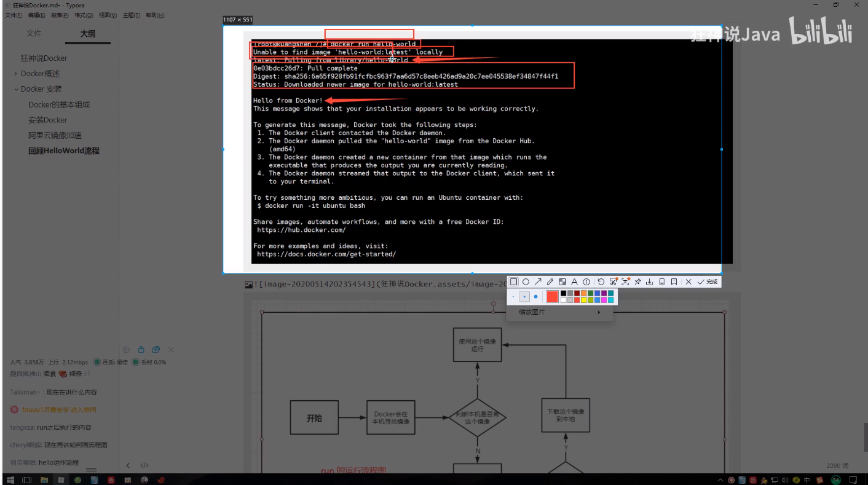Viewport: 868px width, 485px height.
Task: Open the 帮助(H) menu
Action: [x=155, y=15]
